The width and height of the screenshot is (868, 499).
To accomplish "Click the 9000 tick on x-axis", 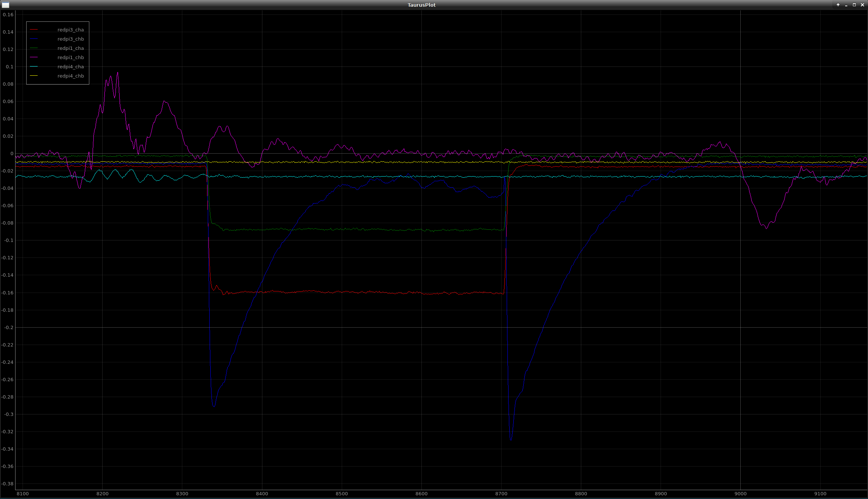I will point(740,494).
